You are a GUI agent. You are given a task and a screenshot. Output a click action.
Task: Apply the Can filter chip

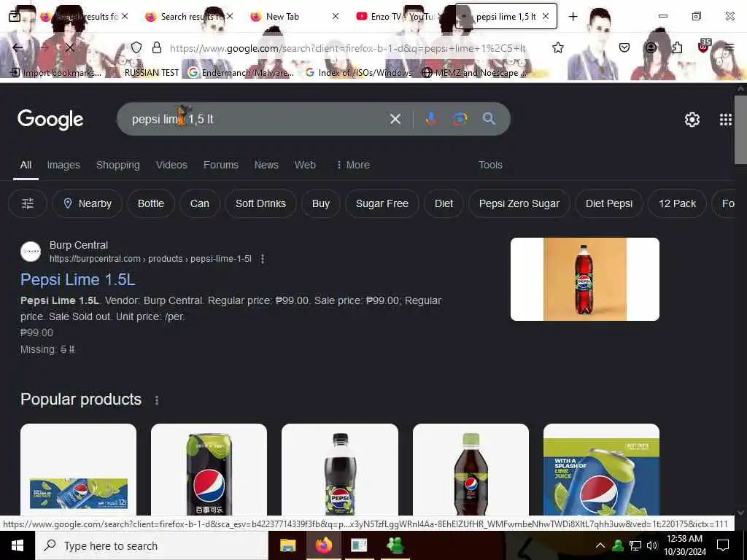coord(200,203)
